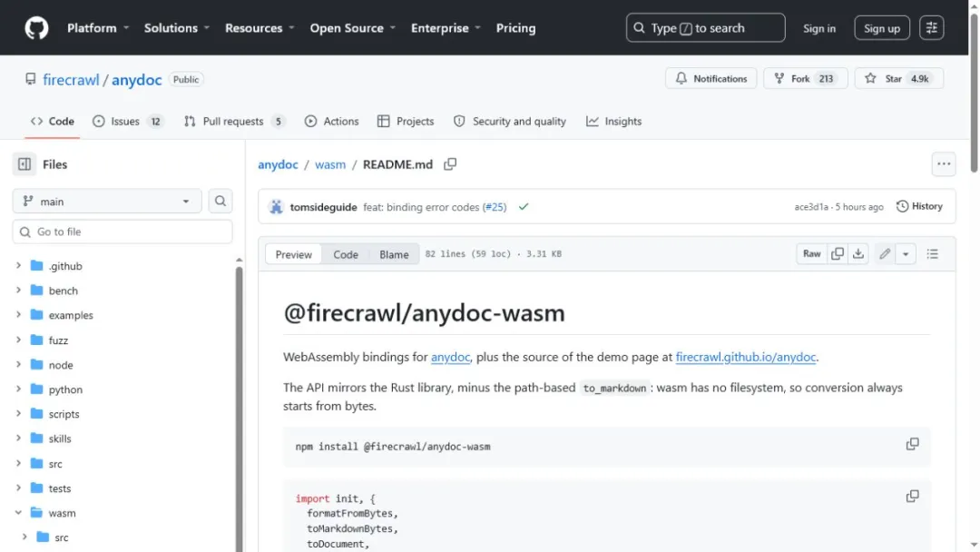This screenshot has width=980, height=552.
Task: Select the Security and quality tab
Action: coord(509,122)
